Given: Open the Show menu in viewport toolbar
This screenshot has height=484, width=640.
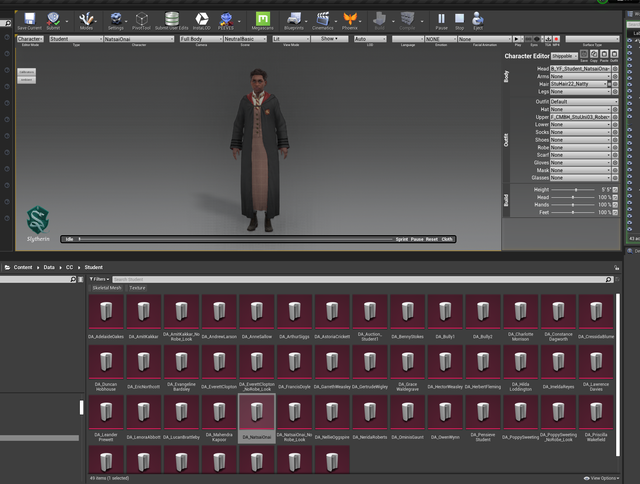Looking at the screenshot, I should pyautogui.click(x=329, y=39).
